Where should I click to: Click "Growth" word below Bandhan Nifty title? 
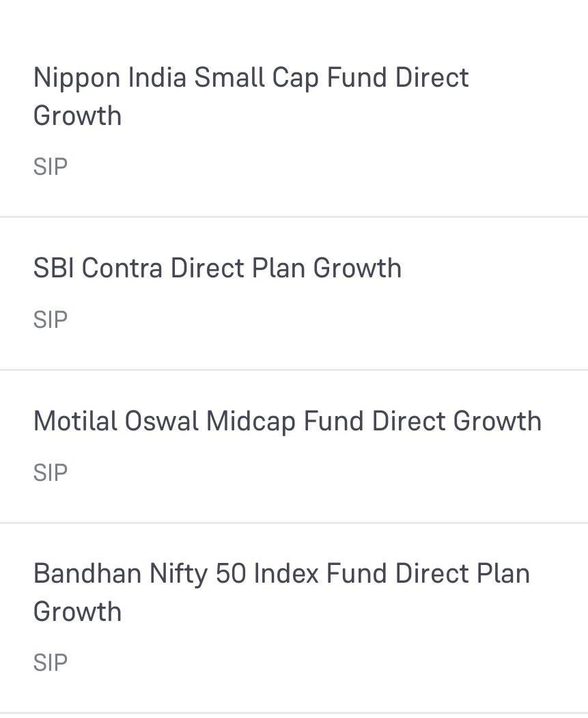pos(77,611)
